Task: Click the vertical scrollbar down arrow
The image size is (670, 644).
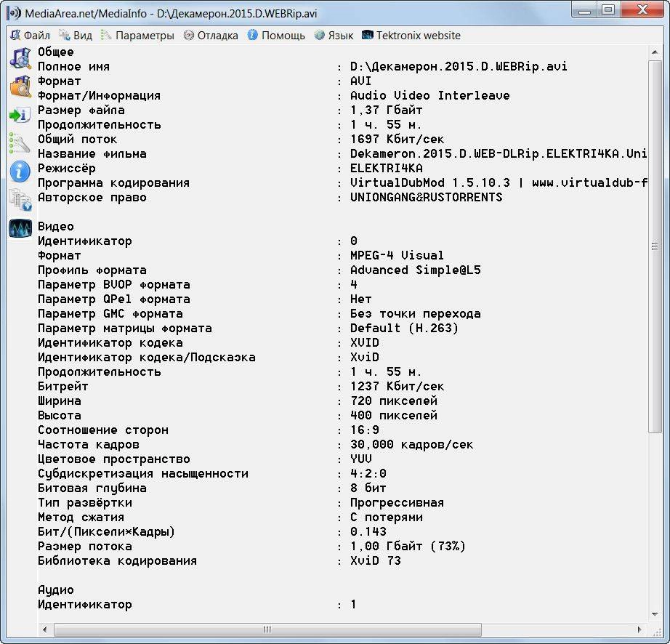Action: [x=655, y=614]
